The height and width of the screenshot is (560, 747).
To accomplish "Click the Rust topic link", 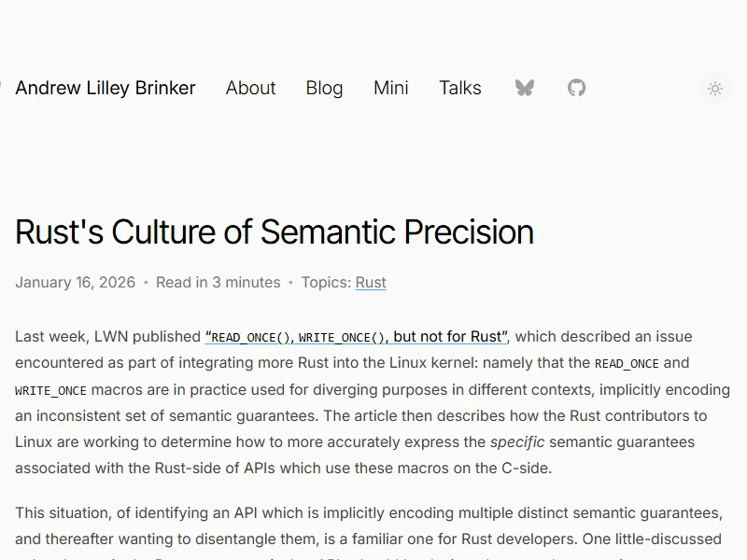I will pyautogui.click(x=371, y=282).
